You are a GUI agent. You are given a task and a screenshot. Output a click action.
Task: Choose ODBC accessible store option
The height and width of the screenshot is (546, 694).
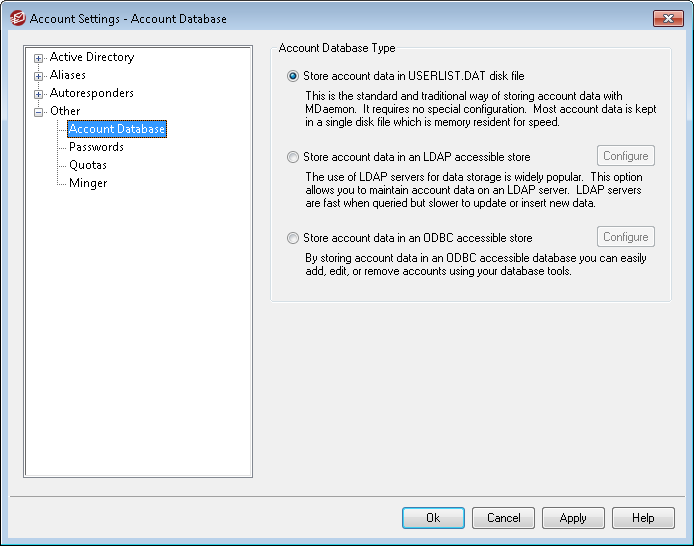pos(293,238)
